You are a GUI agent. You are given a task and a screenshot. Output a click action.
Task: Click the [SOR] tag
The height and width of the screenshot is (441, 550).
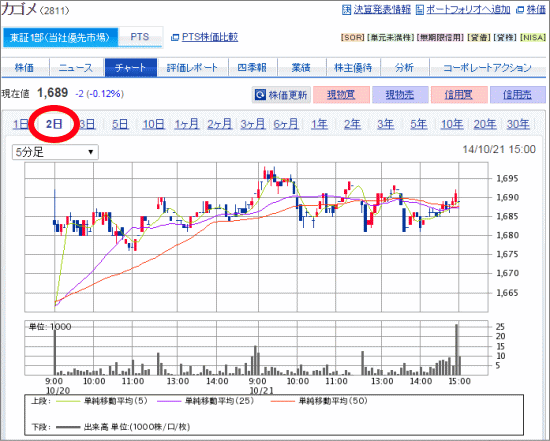(353, 38)
